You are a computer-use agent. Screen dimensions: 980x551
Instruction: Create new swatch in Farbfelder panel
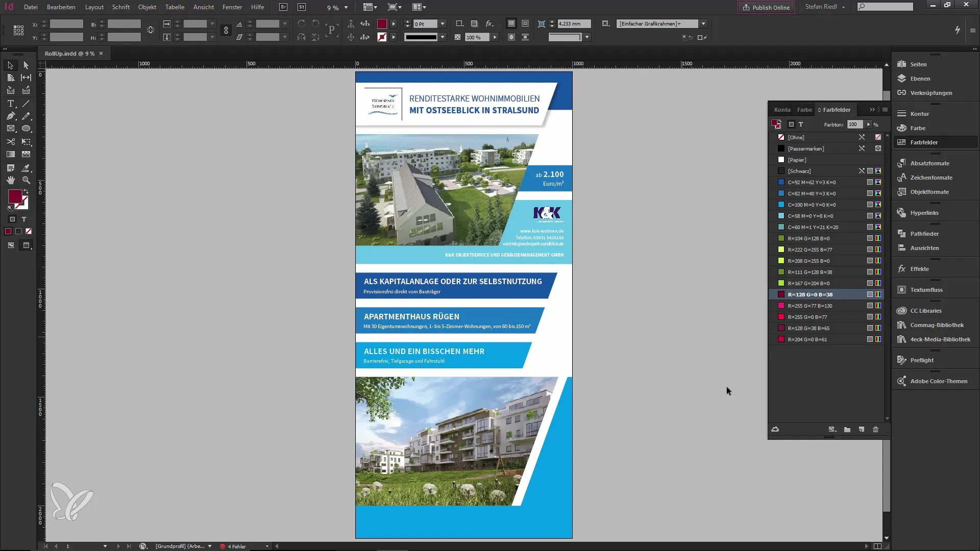(x=862, y=430)
